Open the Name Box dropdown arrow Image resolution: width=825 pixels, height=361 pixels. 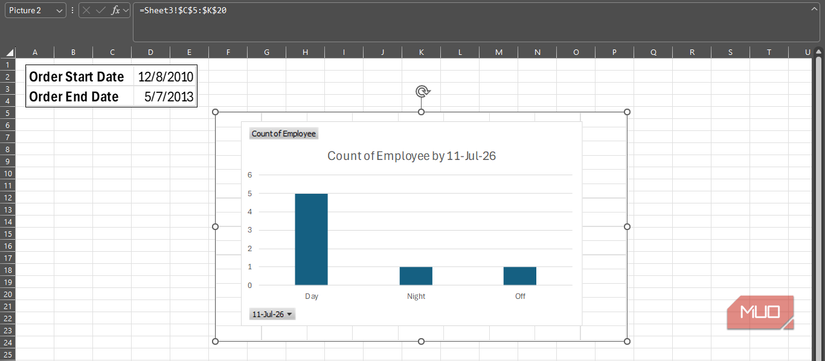coord(58,10)
